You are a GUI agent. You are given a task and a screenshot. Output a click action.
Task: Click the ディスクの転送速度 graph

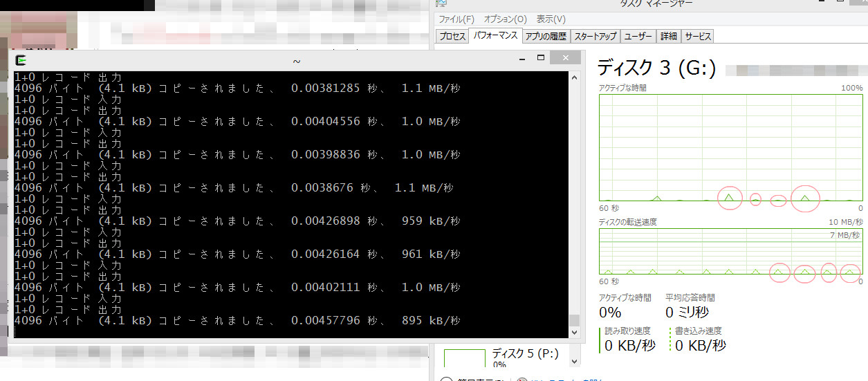(731, 252)
